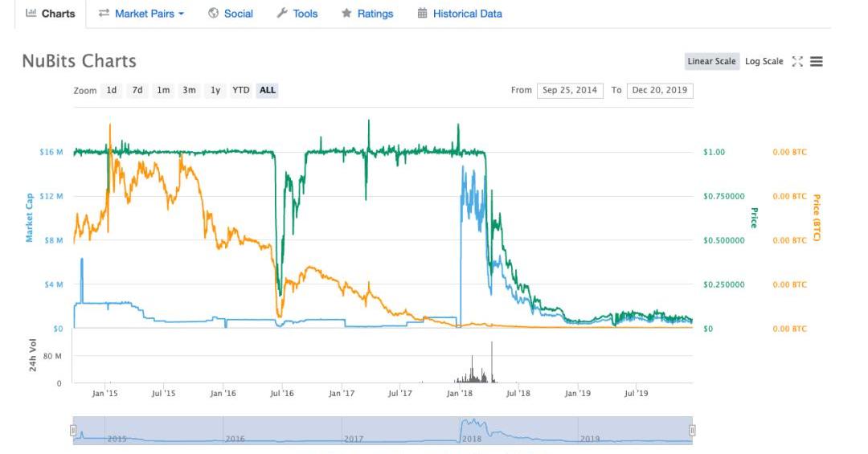This screenshot has height=454, width=868.
Task: Set zoom to 1d
Action: click(x=112, y=91)
